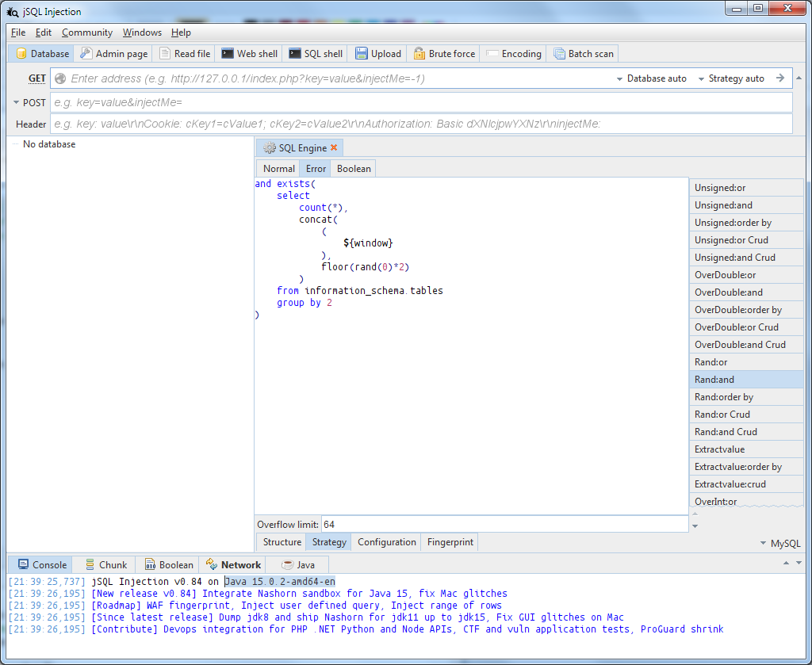Expand the POST method dropdown arrow

tap(16, 102)
